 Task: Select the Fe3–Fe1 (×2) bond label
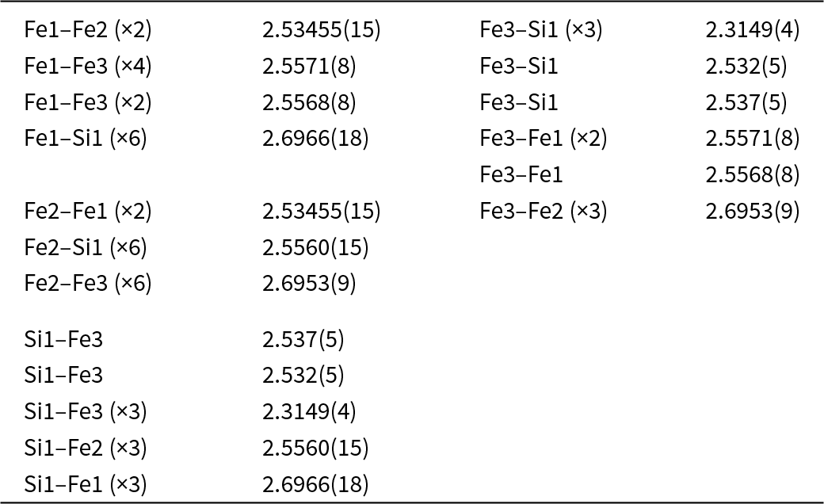tap(544, 139)
